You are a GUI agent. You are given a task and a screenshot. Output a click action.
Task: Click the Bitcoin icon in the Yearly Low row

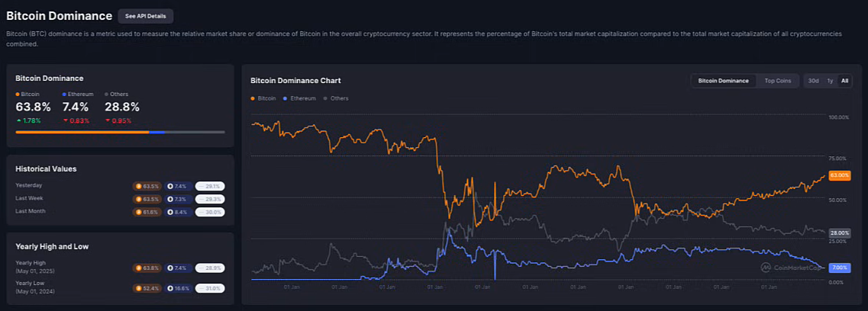139,288
